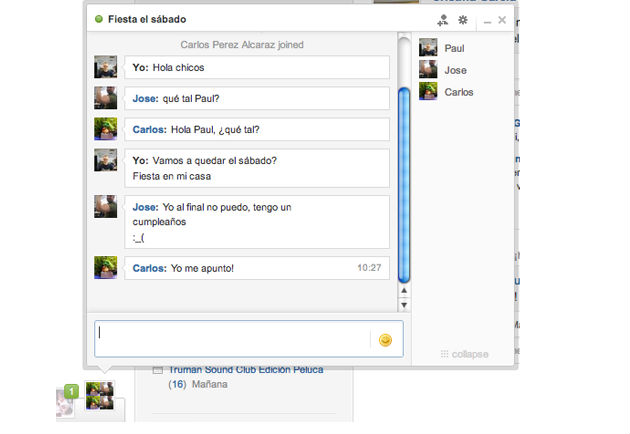The height and width of the screenshot is (434, 630).
Task: Click avatar beside 'Hola chicos' message
Action: [x=106, y=67]
